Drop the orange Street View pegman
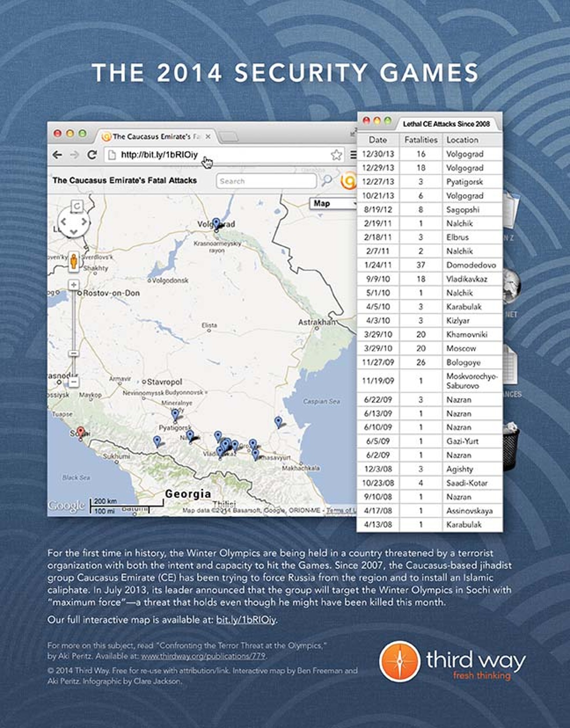Screen dimensions: 570x728 coord(74,261)
